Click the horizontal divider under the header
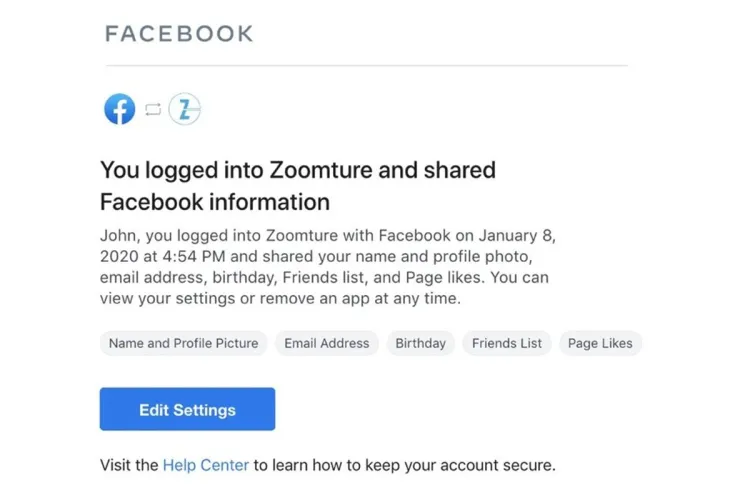This screenshot has width=750, height=500. [x=366, y=66]
